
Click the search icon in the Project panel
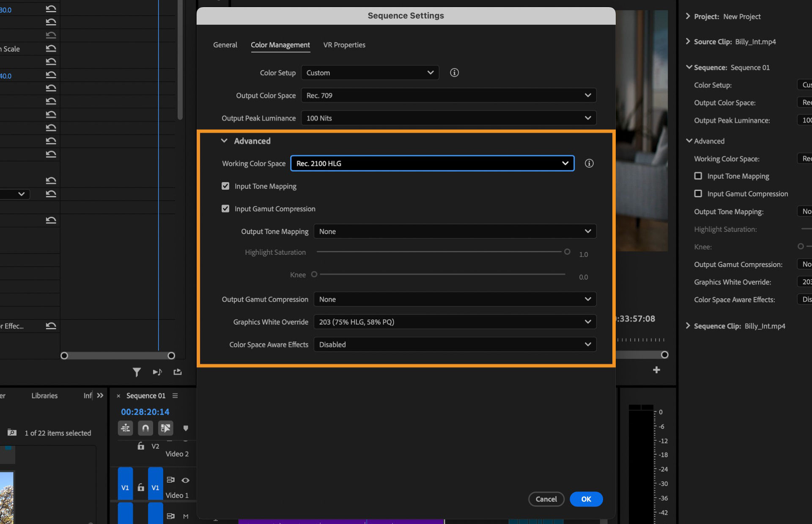coord(12,432)
